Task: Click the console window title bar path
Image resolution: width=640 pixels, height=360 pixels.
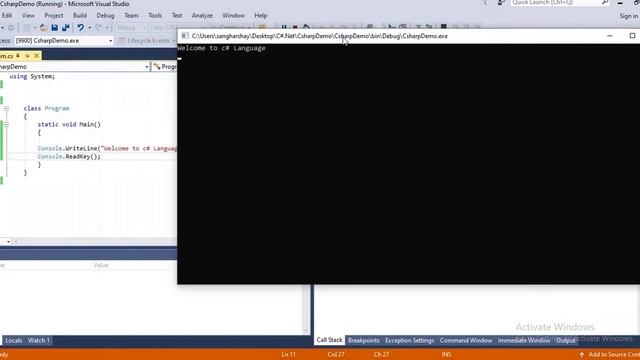Action: pyautogui.click(x=320, y=36)
